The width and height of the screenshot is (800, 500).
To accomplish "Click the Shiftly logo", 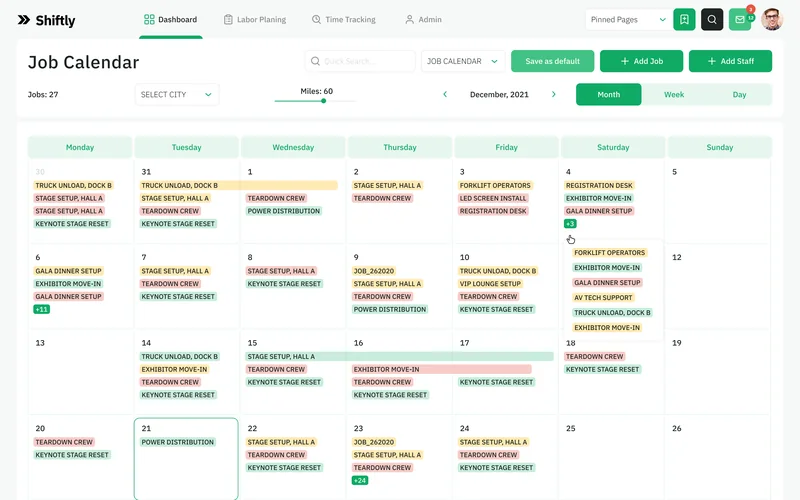I will click(46, 20).
